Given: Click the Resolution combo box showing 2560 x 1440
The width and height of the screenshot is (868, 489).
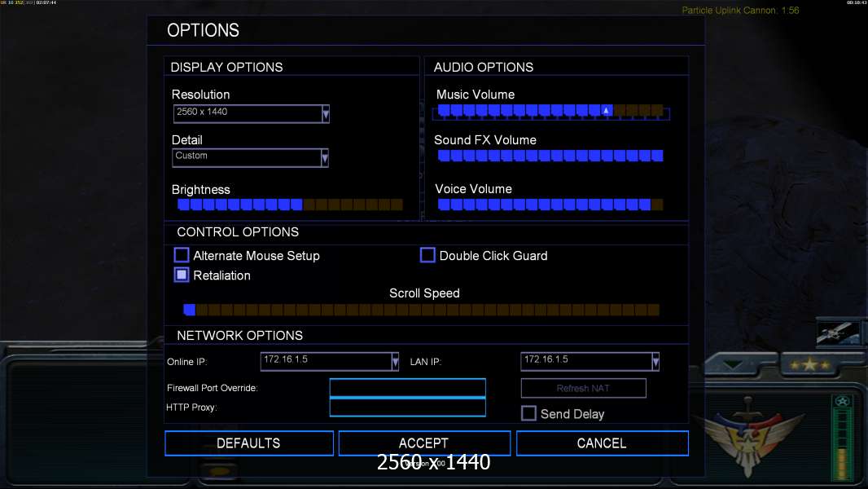Looking at the screenshot, I should click(252, 114).
